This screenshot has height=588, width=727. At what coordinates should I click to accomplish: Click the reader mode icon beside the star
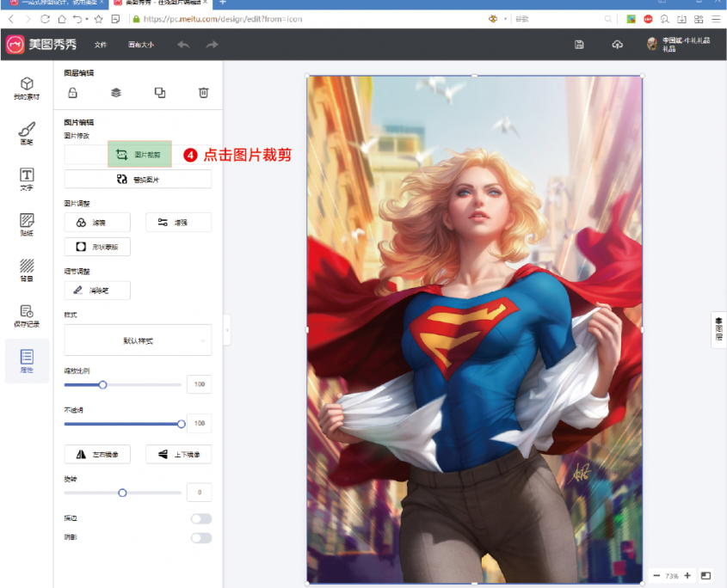click(115, 19)
